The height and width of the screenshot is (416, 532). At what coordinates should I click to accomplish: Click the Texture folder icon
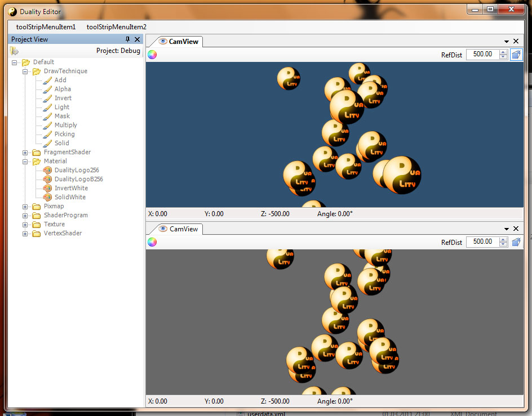point(37,225)
